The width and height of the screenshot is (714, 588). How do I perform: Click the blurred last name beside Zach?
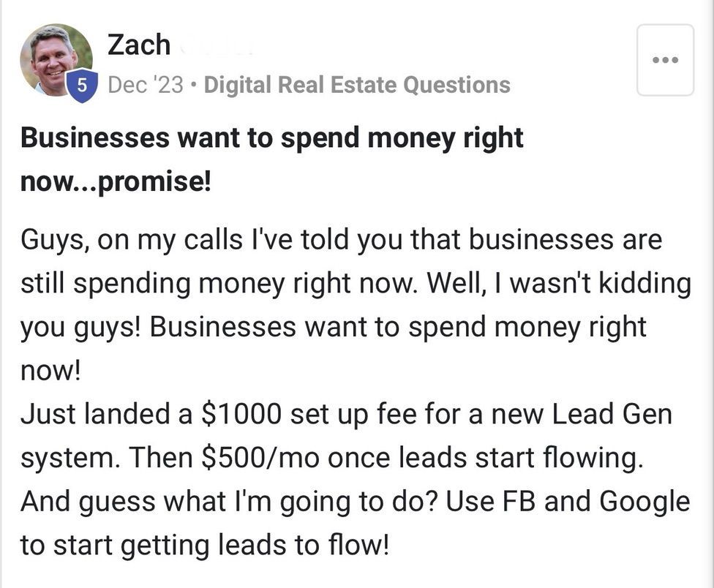coord(216,45)
